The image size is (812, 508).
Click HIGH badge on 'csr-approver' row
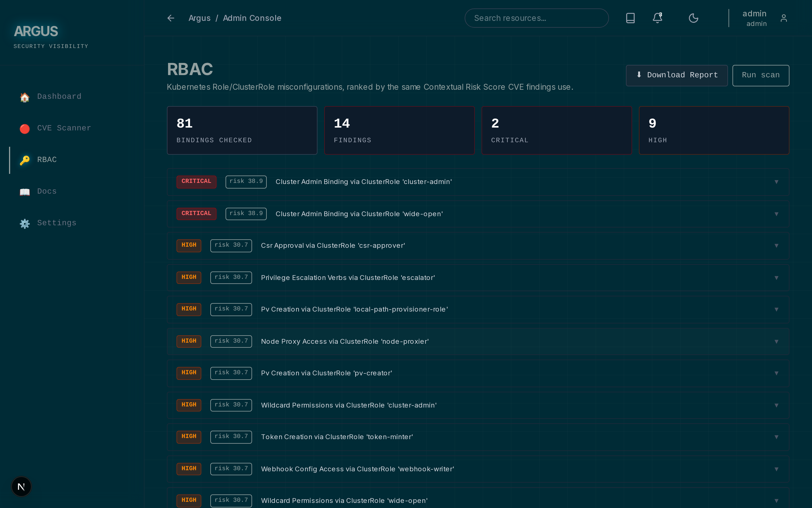coord(189,246)
